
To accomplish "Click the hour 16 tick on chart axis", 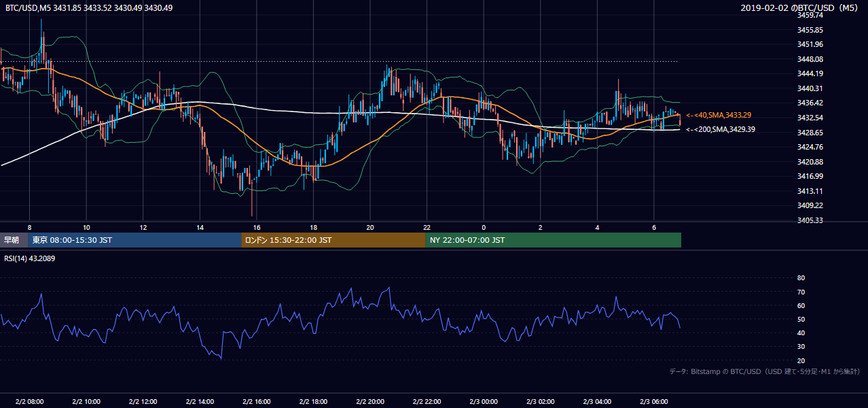I will 256,226.
